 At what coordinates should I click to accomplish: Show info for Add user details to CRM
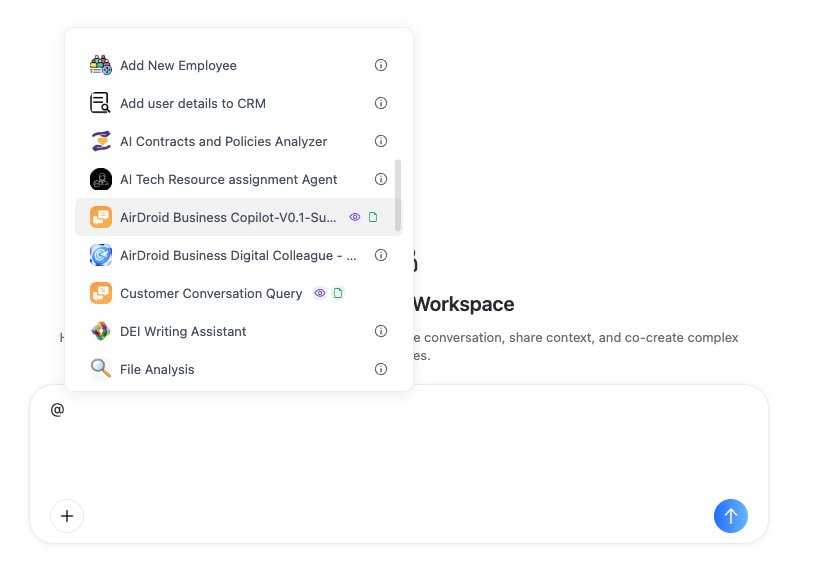tap(381, 103)
